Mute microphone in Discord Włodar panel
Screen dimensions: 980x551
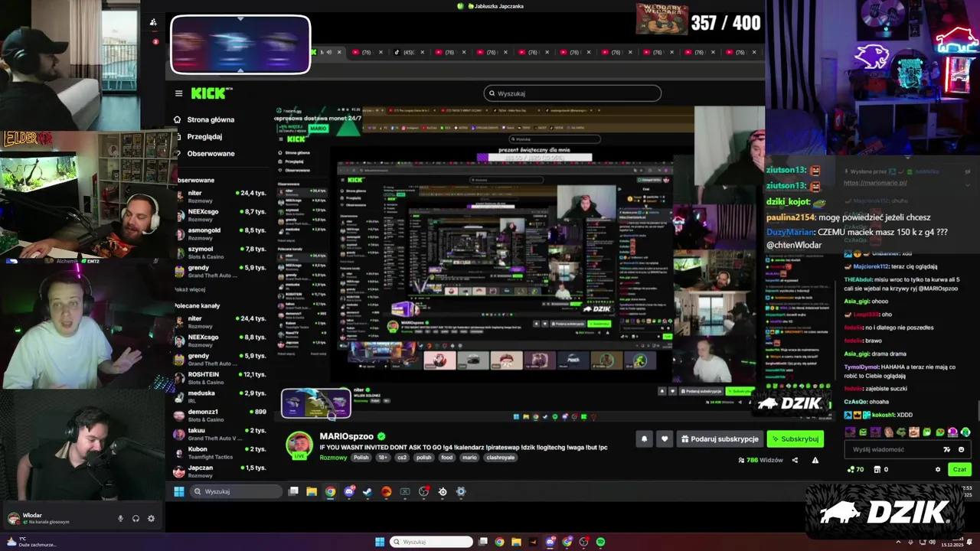click(120, 518)
